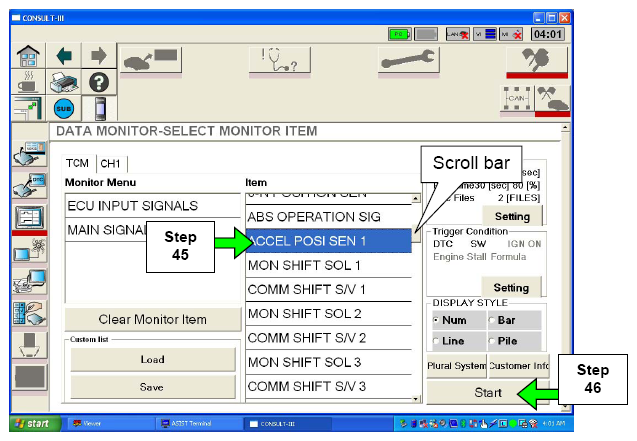
Task: Open the Windows Start menu
Action: click(x=33, y=422)
